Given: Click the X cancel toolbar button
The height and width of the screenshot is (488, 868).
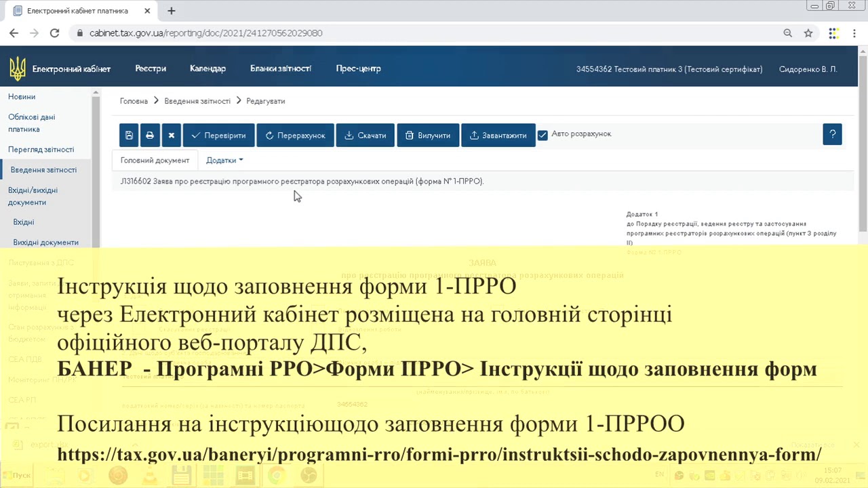Looking at the screenshot, I should [171, 135].
